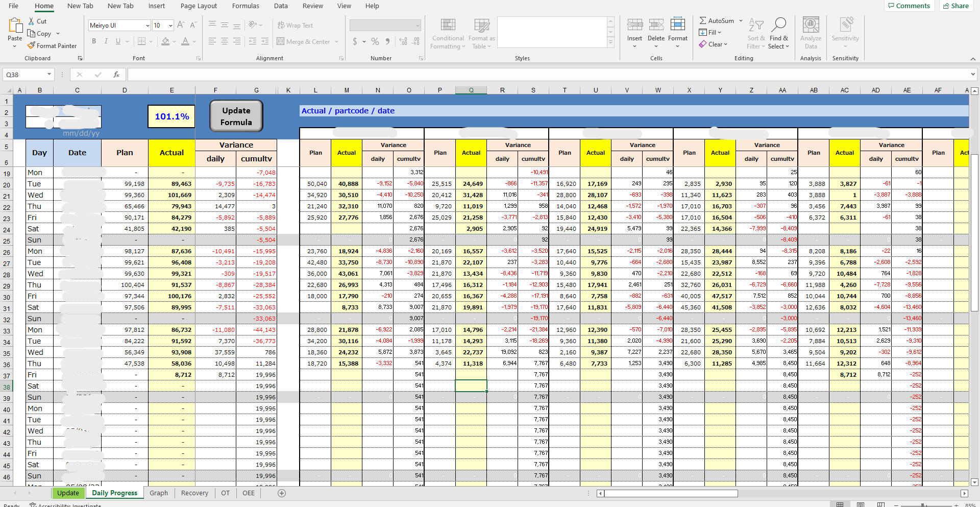Open the borders button
This screenshot has width=980, height=507.
coord(142,41)
